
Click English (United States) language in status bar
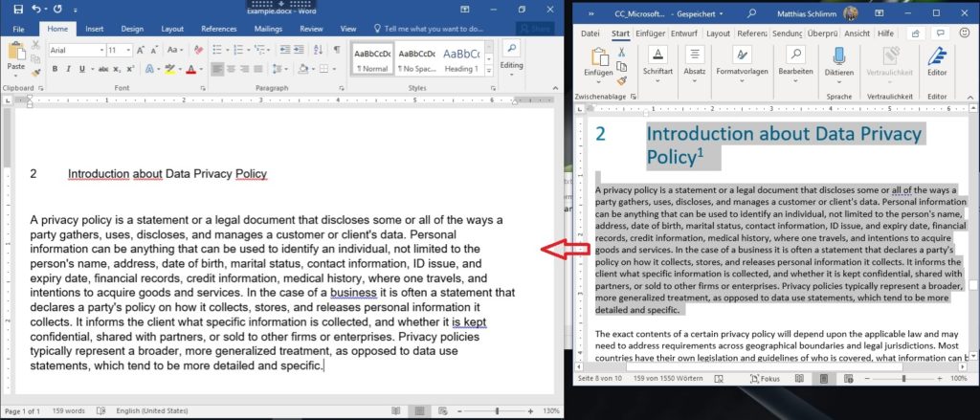click(x=152, y=411)
